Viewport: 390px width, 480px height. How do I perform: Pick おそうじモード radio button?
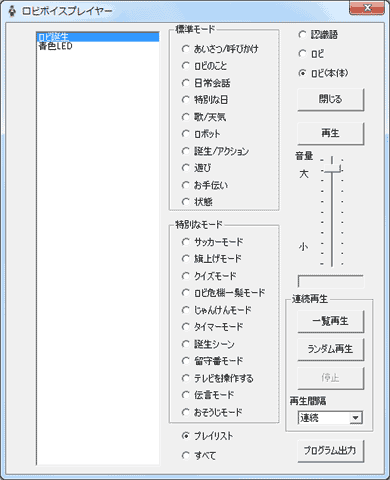(x=185, y=412)
